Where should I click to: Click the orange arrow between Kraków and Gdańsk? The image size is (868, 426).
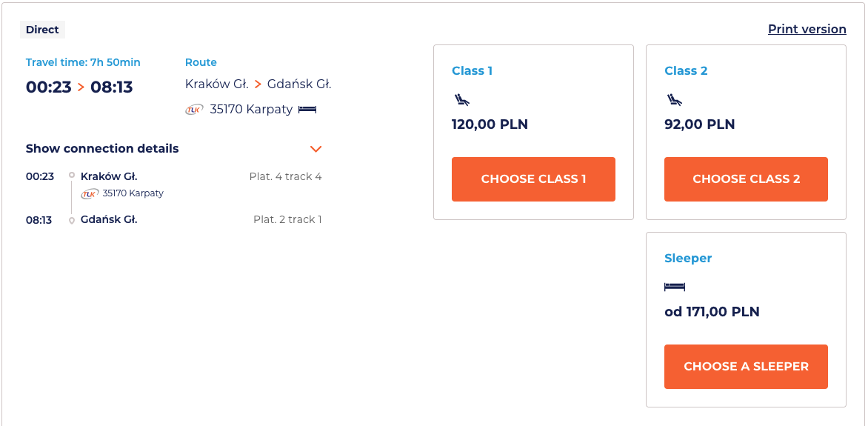click(258, 84)
